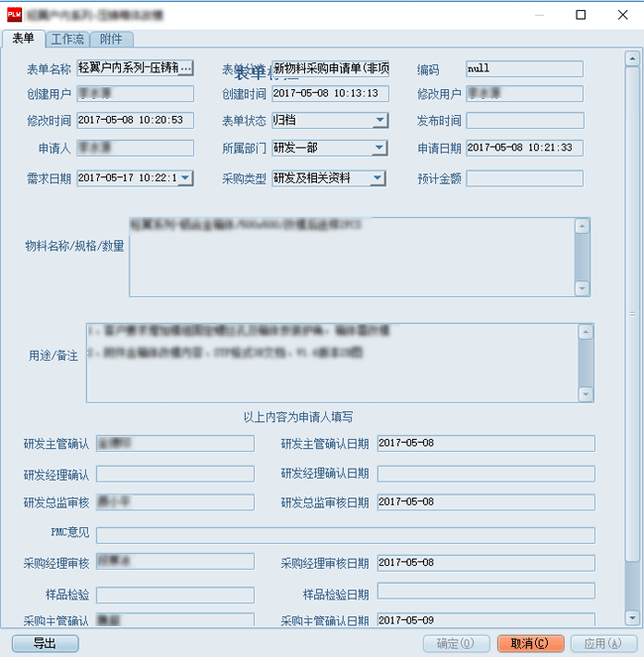Screen dimensions: 644x657
Task: Click up arrow of 用途/备注 text area
Action: 587,330
